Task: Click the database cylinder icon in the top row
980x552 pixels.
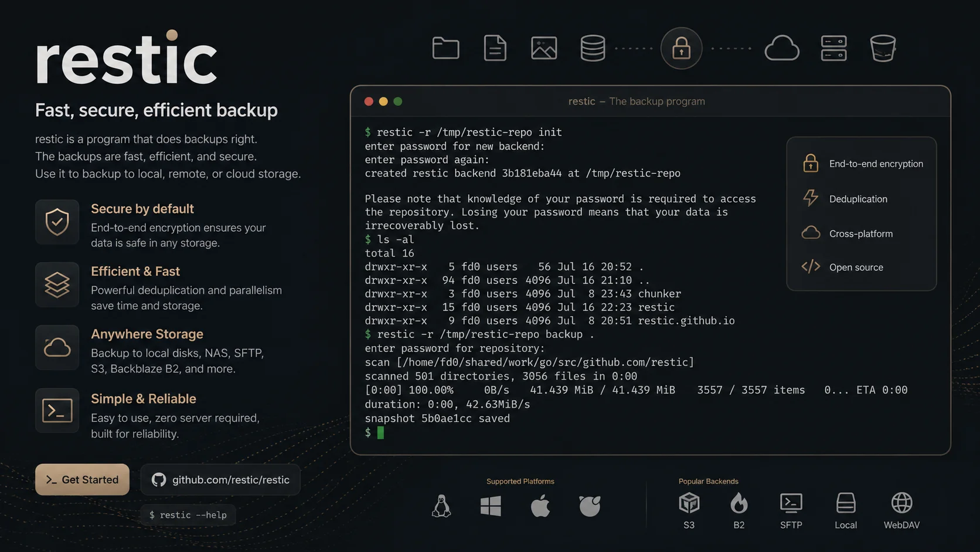Action: (x=593, y=48)
